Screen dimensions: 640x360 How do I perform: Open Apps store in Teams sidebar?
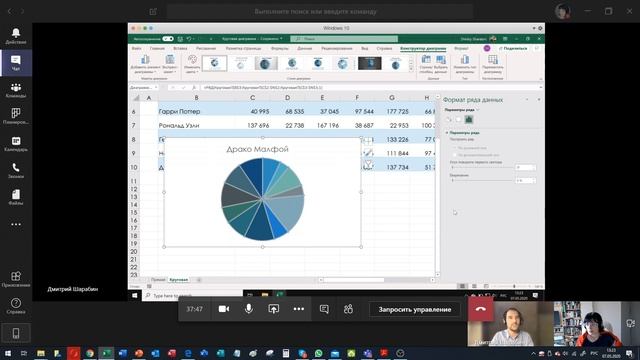click(16, 279)
